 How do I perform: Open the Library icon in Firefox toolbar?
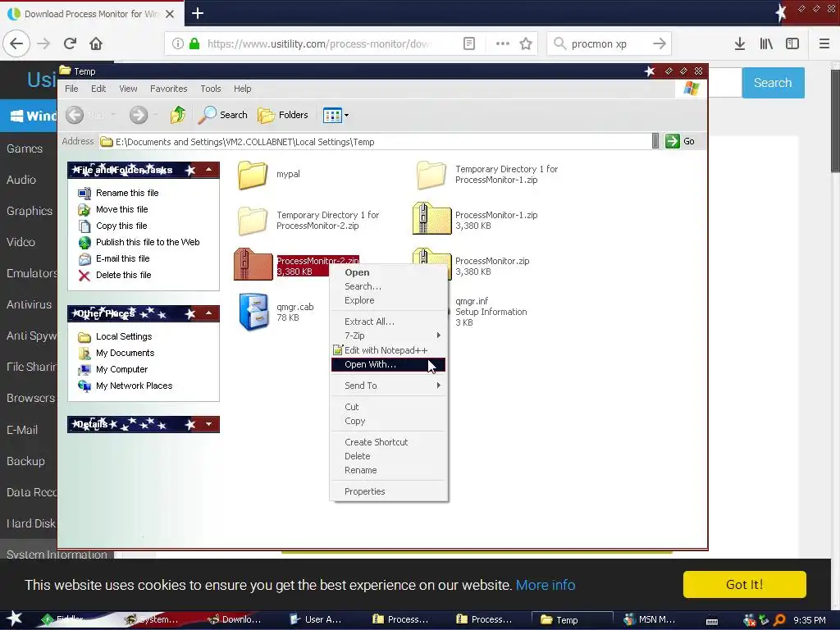point(766,44)
